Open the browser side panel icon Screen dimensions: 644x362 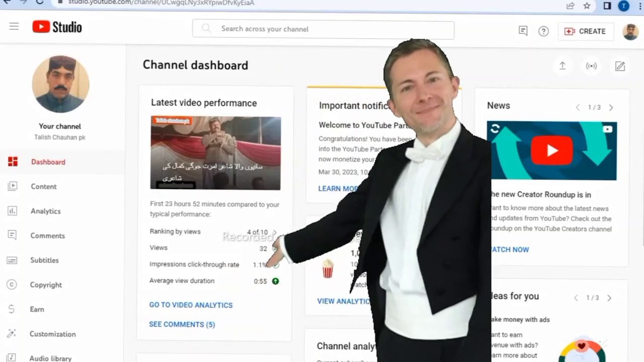pyautogui.click(x=607, y=6)
